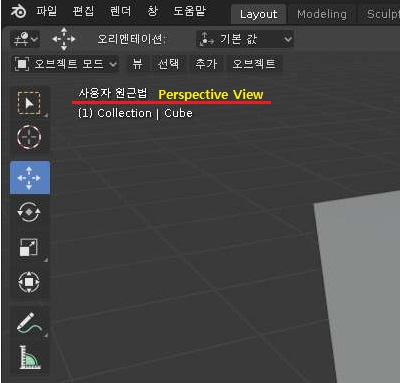Open the editor type dropdown
The height and width of the screenshot is (383, 400).
tap(25, 39)
